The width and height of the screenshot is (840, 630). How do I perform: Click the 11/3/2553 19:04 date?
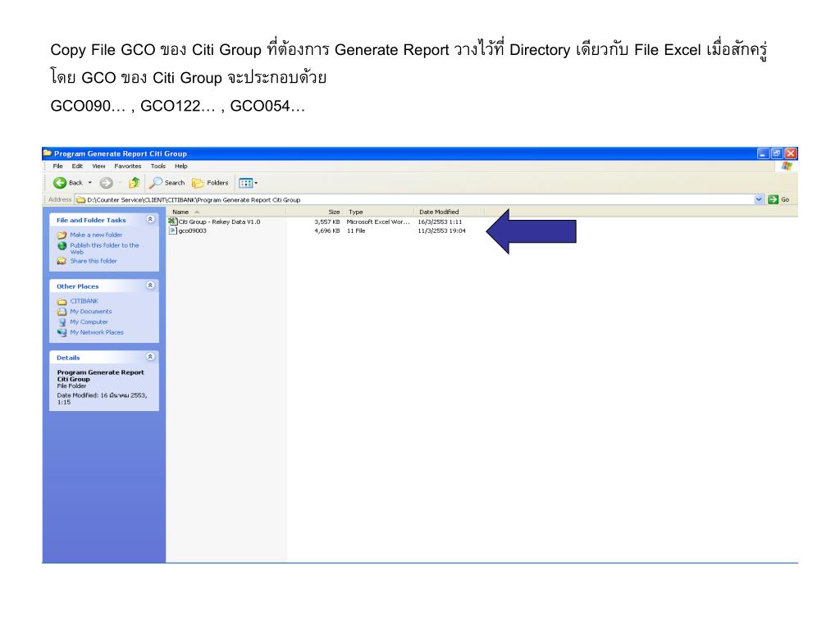(442, 231)
